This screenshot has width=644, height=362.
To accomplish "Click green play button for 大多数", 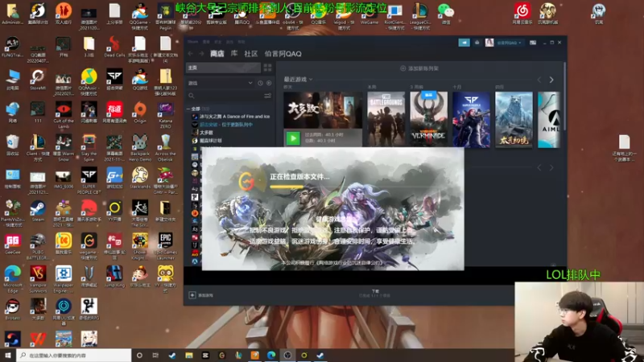I will pyautogui.click(x=293, y=138).
